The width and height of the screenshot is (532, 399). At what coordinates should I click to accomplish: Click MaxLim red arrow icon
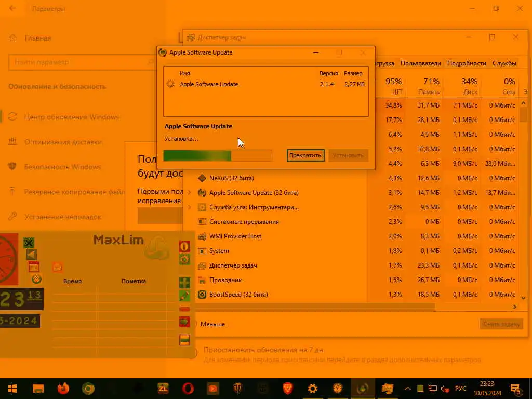pyautogui.click(x=184, y=322)
